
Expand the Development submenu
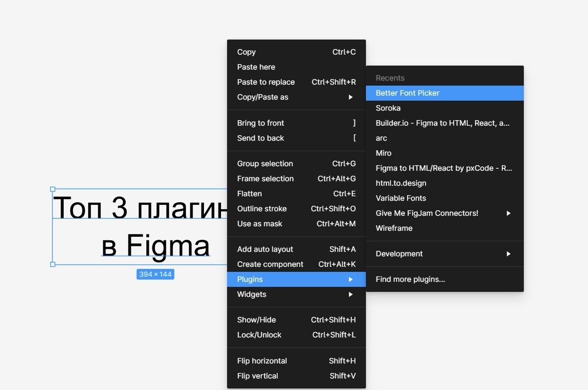445,254
